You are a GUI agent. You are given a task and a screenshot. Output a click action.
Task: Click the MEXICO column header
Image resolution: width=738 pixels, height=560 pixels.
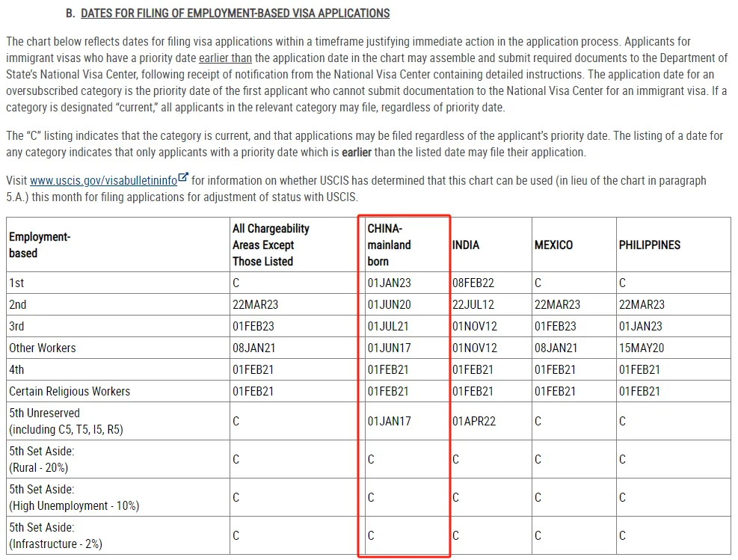pyautogui.click(x=553, y=245)
